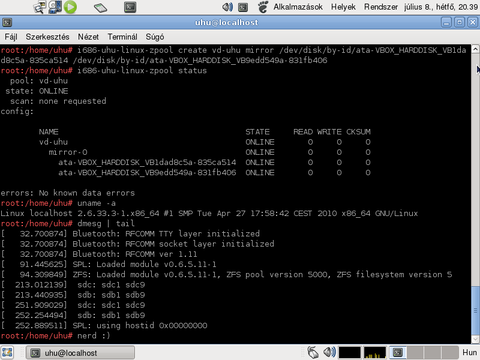This screenshot has height=360, width=480.
Task: Click the computer/disc launcher icon in top panel
Action: (55, 7)
